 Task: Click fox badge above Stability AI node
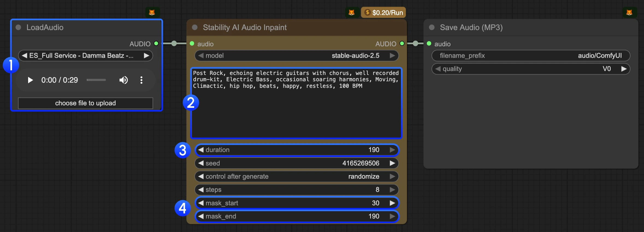click(x=351, y=13)
